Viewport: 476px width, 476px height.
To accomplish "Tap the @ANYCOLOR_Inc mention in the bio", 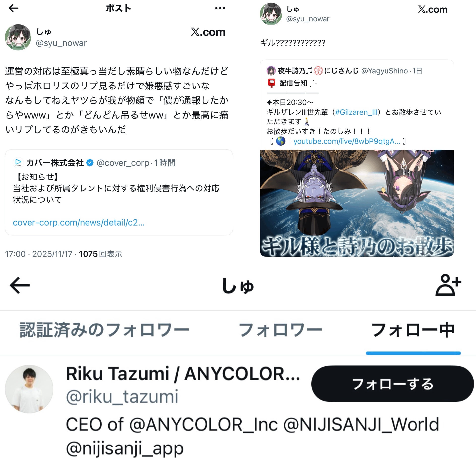I will (204, 424).
